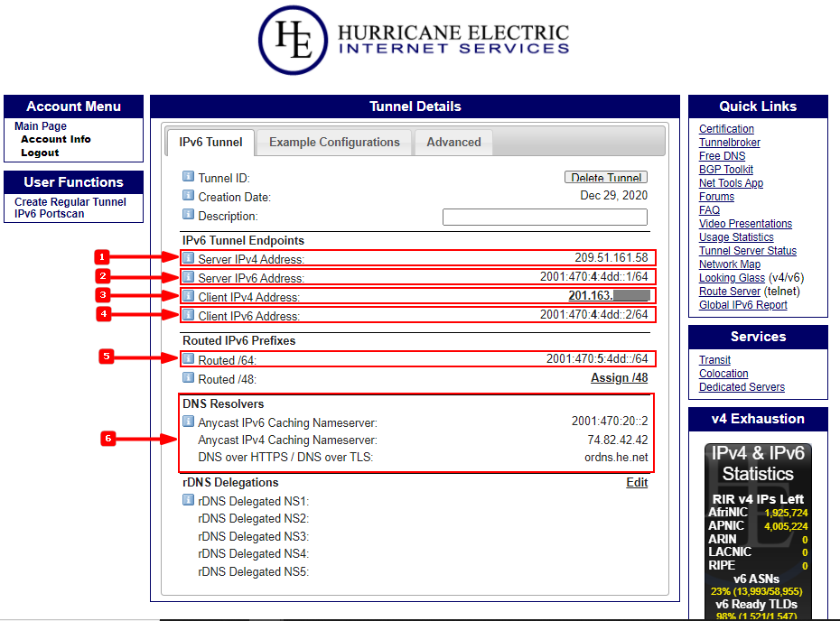This screenshot has height=621, width=840.
Task: Click the info icon beside Routed /48
Action: point(188,378)
